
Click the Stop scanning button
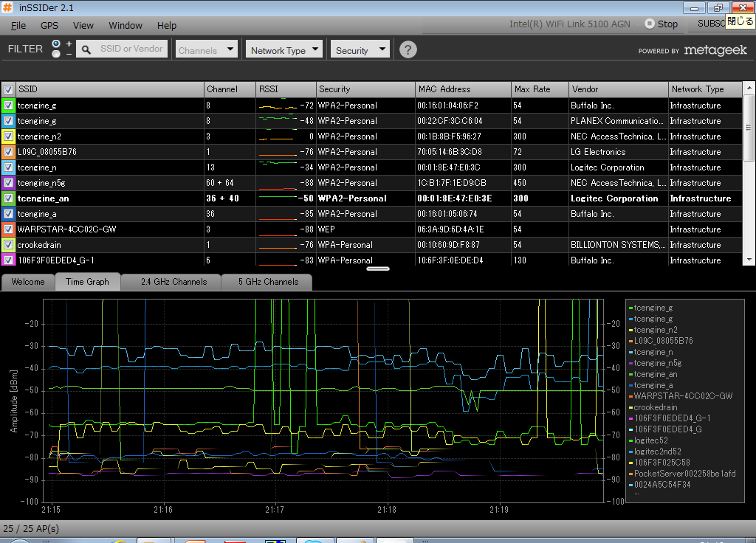point(661,24)
